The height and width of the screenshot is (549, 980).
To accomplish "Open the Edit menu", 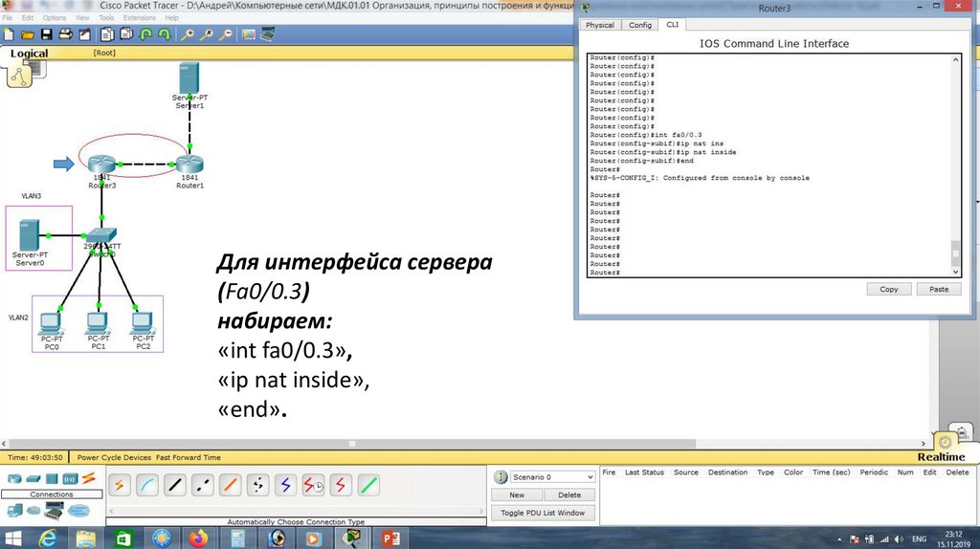I will coord(28,17).
